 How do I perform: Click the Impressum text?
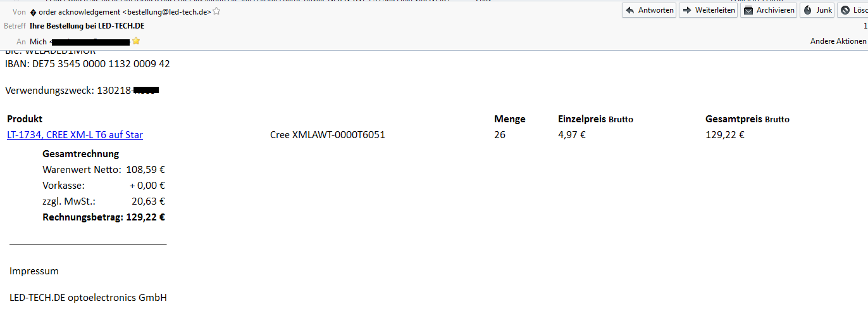[34, 271]
